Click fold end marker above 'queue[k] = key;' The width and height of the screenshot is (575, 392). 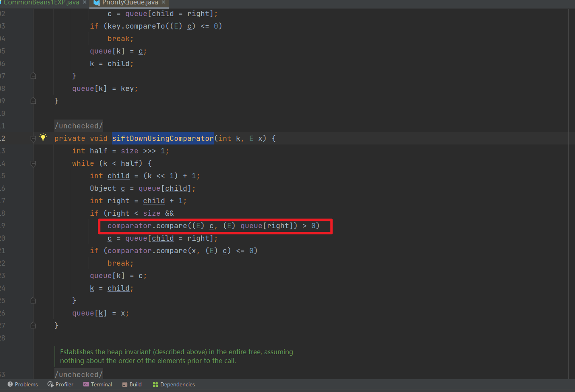click(x=33, y=76)
